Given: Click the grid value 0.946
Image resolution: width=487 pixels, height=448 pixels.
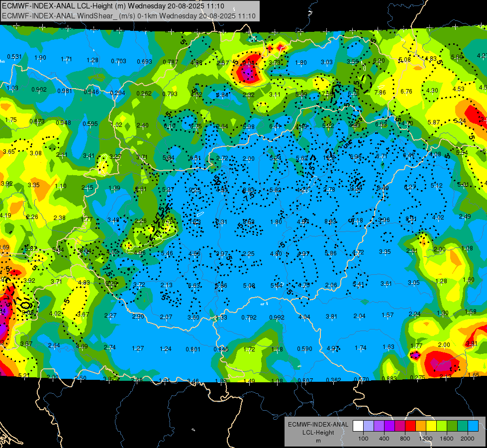Looking at the screenshot, I should coord(91,92).
